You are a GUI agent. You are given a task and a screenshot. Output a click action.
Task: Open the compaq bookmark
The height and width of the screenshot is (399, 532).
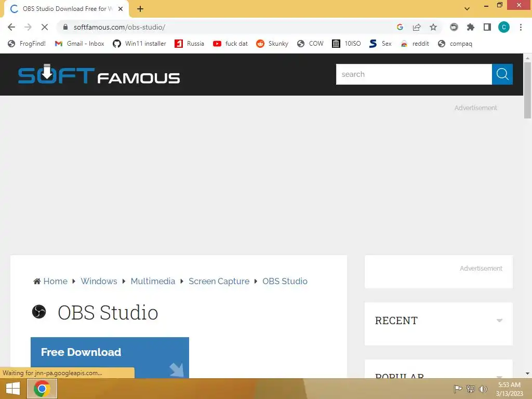coord(455,44)
